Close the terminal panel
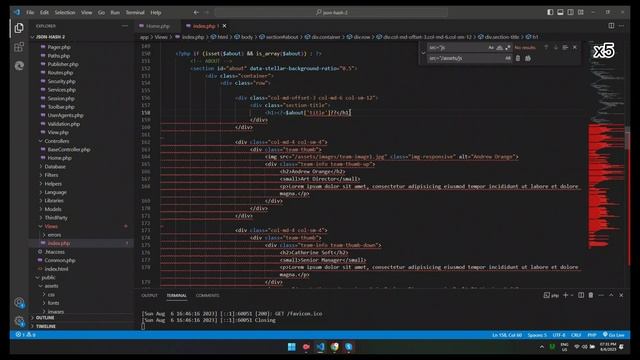Image resolution: width=640 pixels, height=360 pixels. point(621,295)
